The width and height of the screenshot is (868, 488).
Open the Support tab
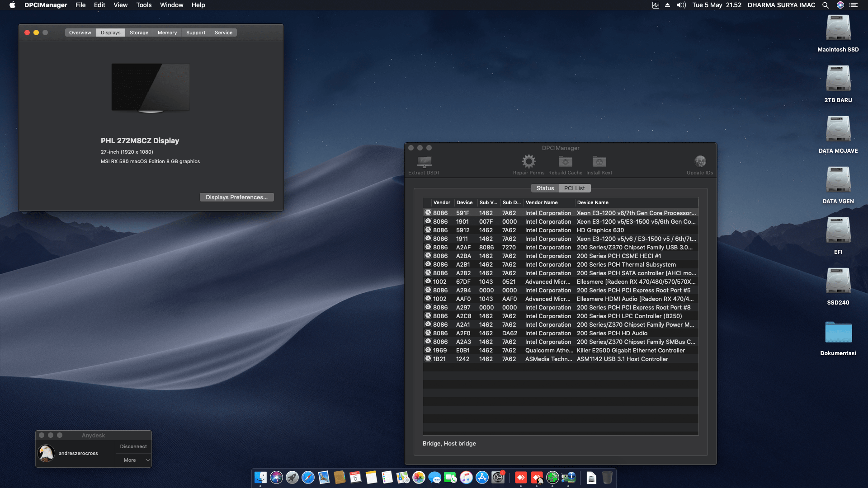[196, 33]
